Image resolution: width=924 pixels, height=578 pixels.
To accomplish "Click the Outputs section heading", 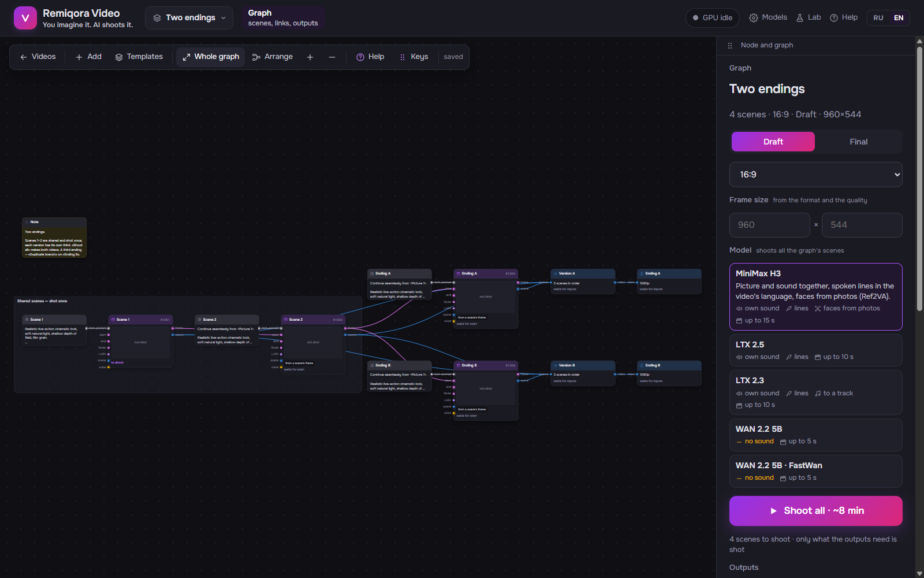I will click(x=744, y=568).
